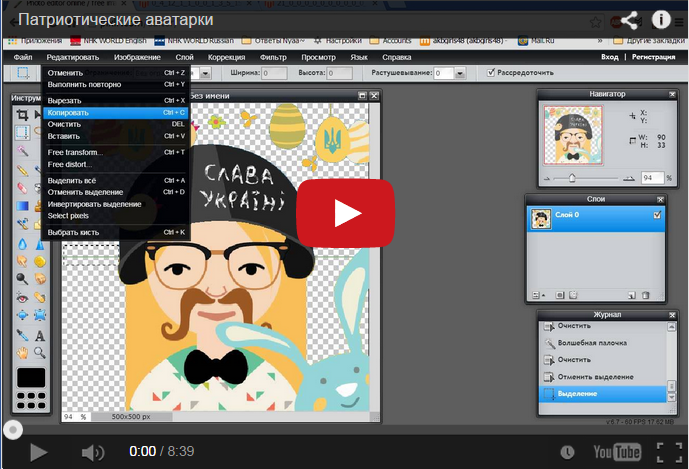Select the Type text tool
Image resolution: width=689 pixels, height=469 pixels.
[40, 336]
